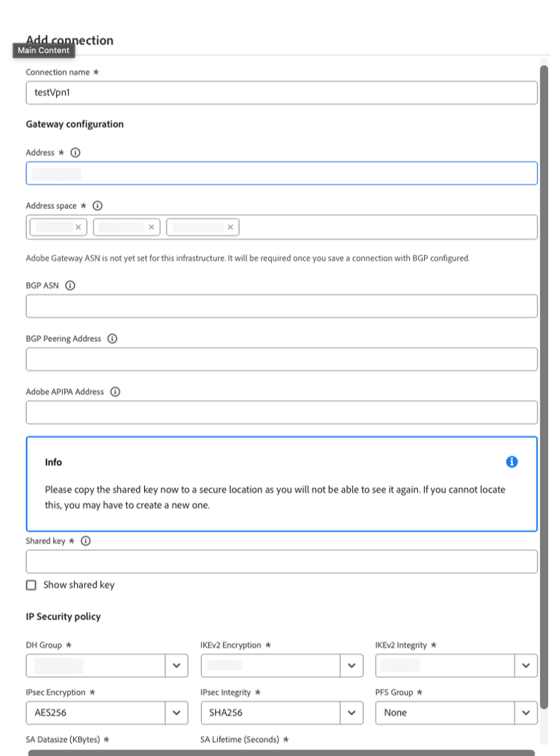The height and width of the screenshot is (756, 560).
Task: Open the PFS Group dropdown
Action: (456, 713)
